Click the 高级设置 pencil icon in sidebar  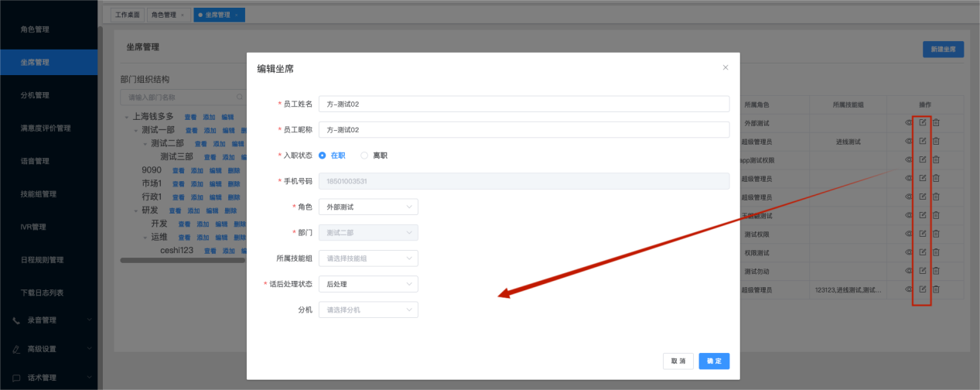pos(16,349)
